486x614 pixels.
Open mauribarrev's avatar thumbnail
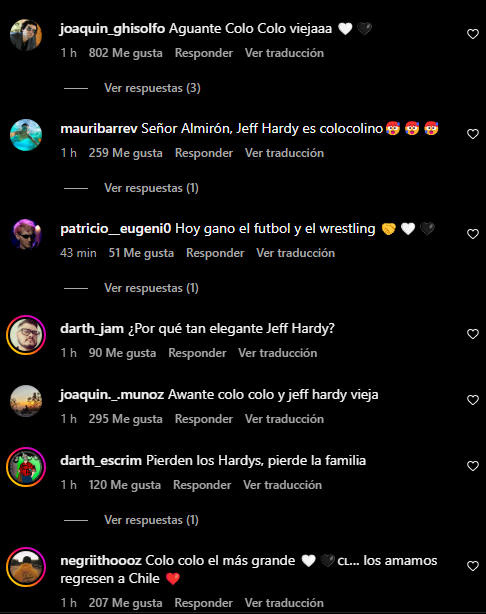(x=26, y=135)
